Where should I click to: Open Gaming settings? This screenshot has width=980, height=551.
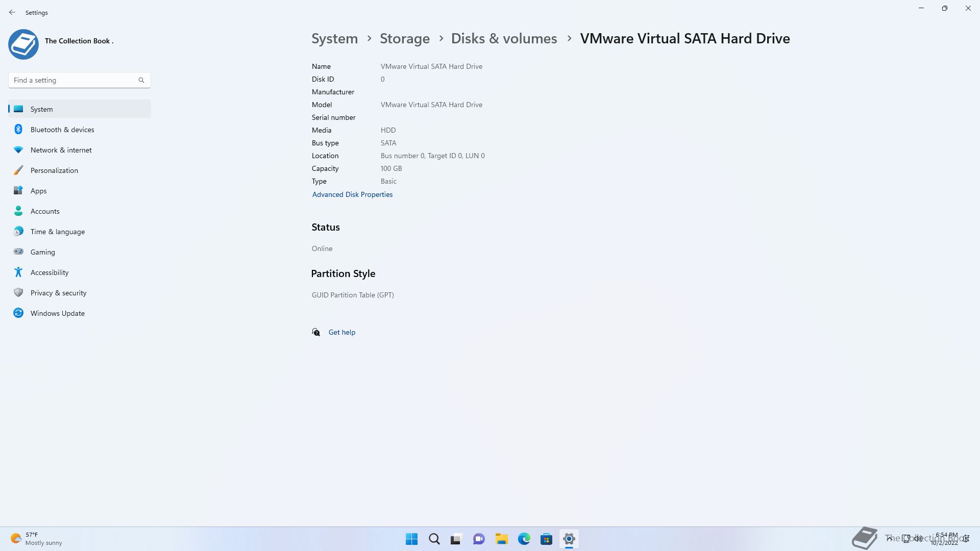coord(43,252)
